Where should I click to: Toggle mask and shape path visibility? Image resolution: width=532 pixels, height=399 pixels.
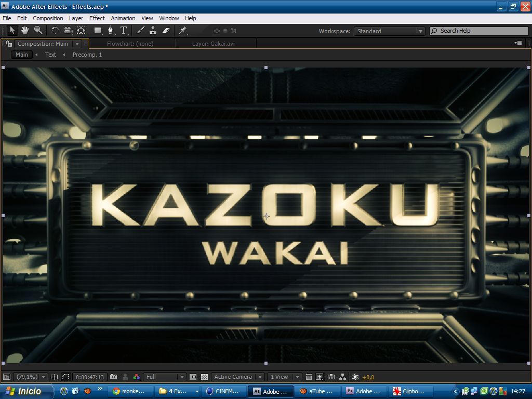[66, 377]
